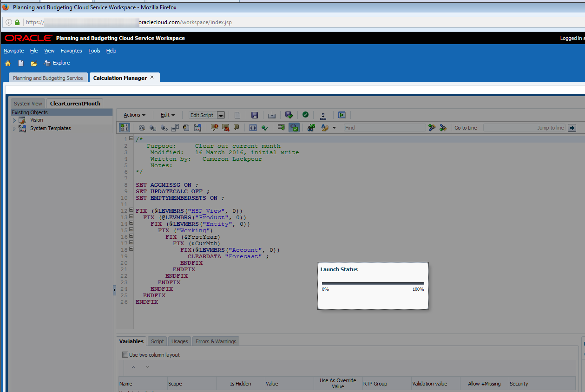This screenshot has width=585, height=392.
Task: Click the Find and Replace binoculars icon
Action: coord(311,127)
